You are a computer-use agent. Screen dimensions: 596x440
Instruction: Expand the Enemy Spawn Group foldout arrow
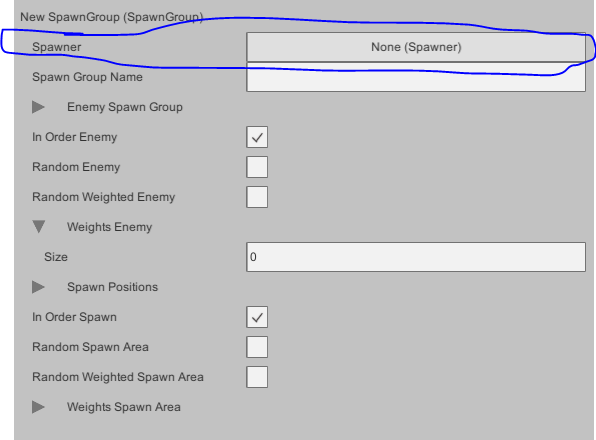(38, 107)
